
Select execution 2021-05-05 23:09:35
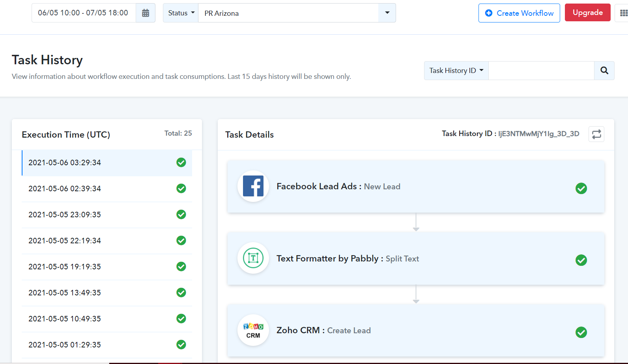107,215
